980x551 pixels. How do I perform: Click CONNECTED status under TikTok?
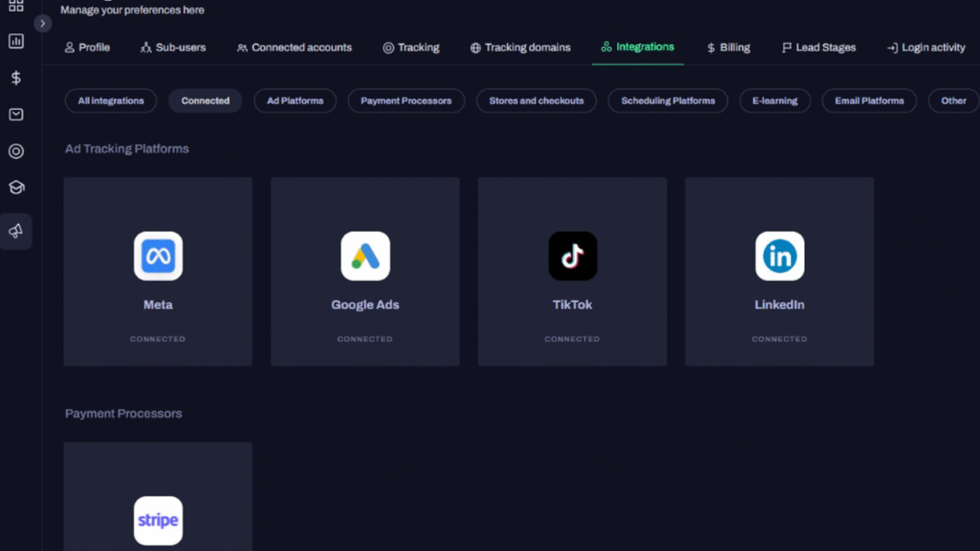coord(573,339)
